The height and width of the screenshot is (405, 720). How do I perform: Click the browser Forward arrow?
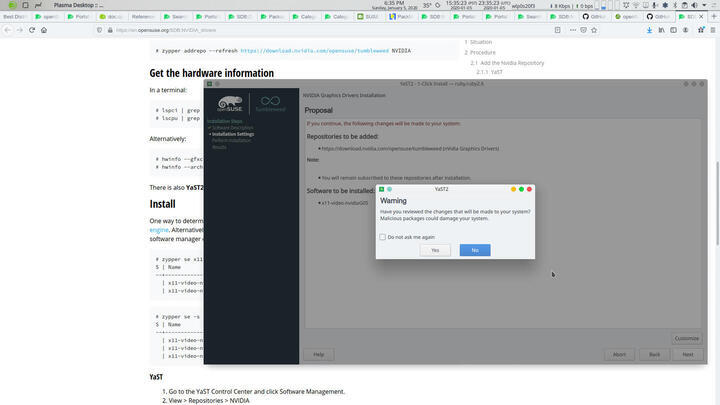coord(20,30)
